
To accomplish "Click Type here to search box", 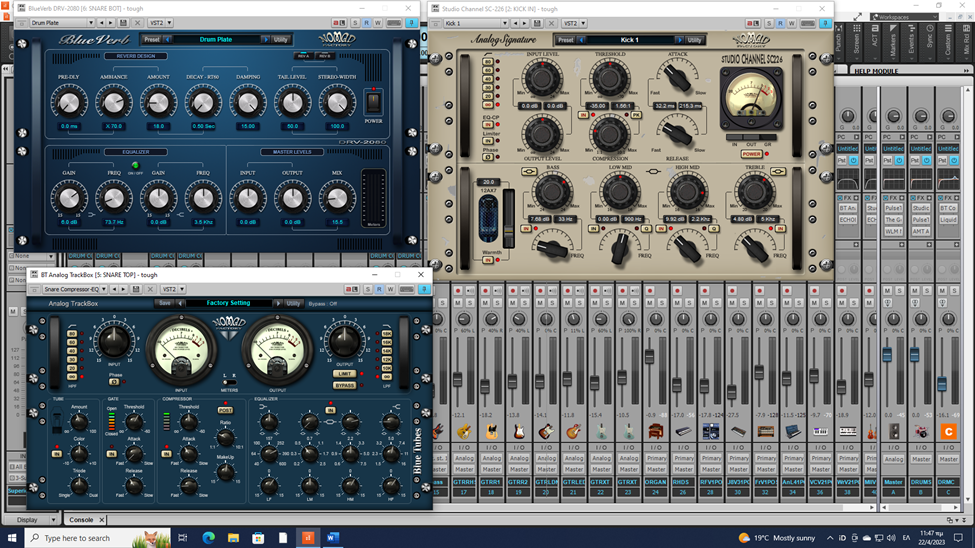I will click(98, 537).
